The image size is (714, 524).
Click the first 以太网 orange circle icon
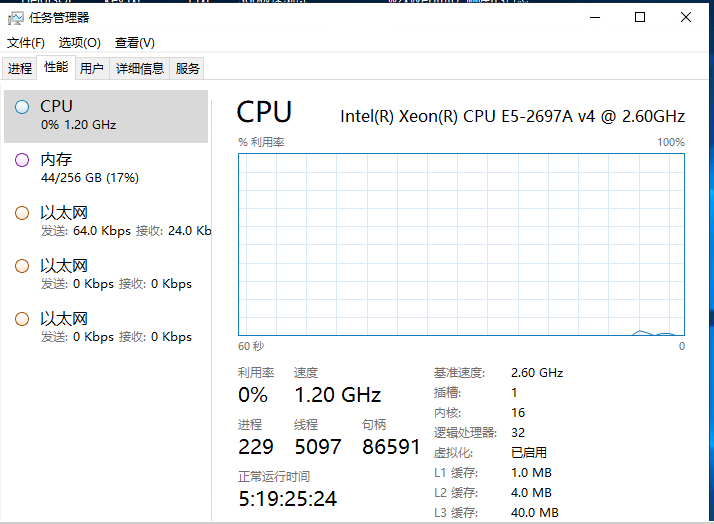coord(22,213)
